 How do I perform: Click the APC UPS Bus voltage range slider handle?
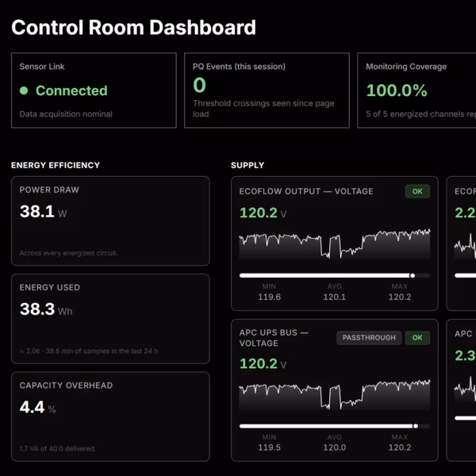[x=415, y=426]
